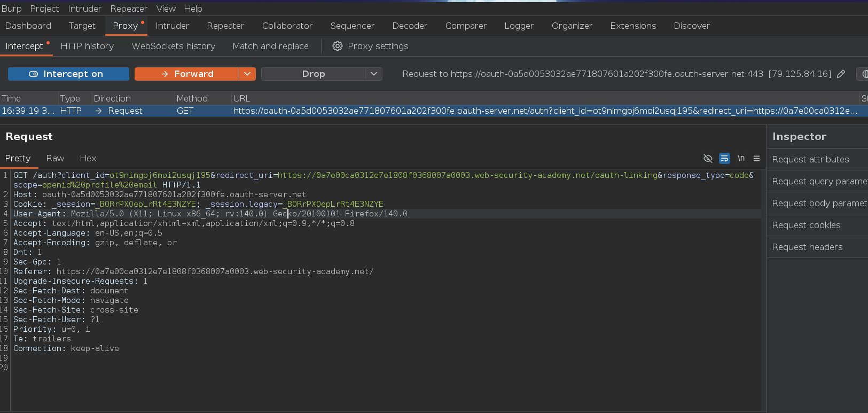868x413 pixels.
Task: Click the Te: trailers line
Action: pyautogui.click(x=42, y=339)
